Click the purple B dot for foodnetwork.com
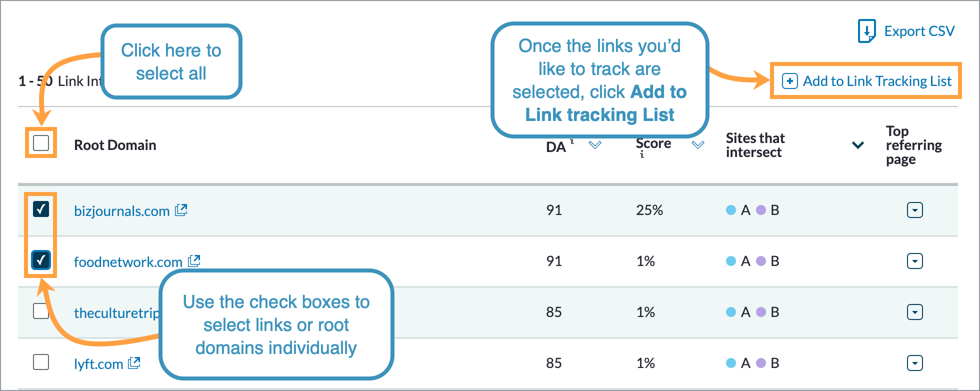The image size is (980, 391). pos(760,260)
